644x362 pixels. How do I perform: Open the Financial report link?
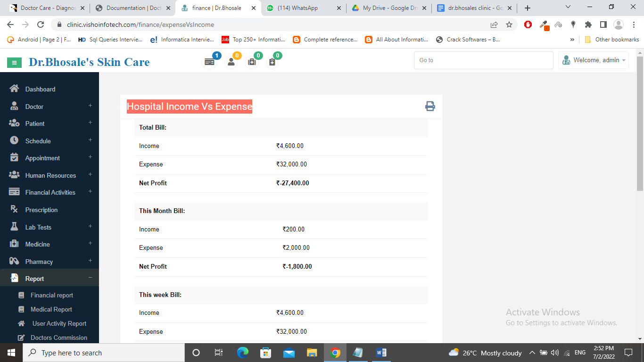(52, 295)
